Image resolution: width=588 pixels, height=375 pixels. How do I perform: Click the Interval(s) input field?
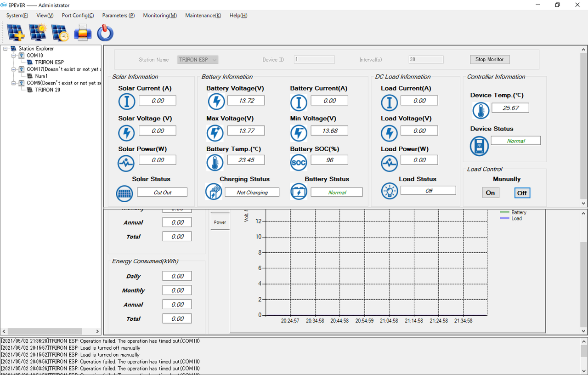[426, 60]
